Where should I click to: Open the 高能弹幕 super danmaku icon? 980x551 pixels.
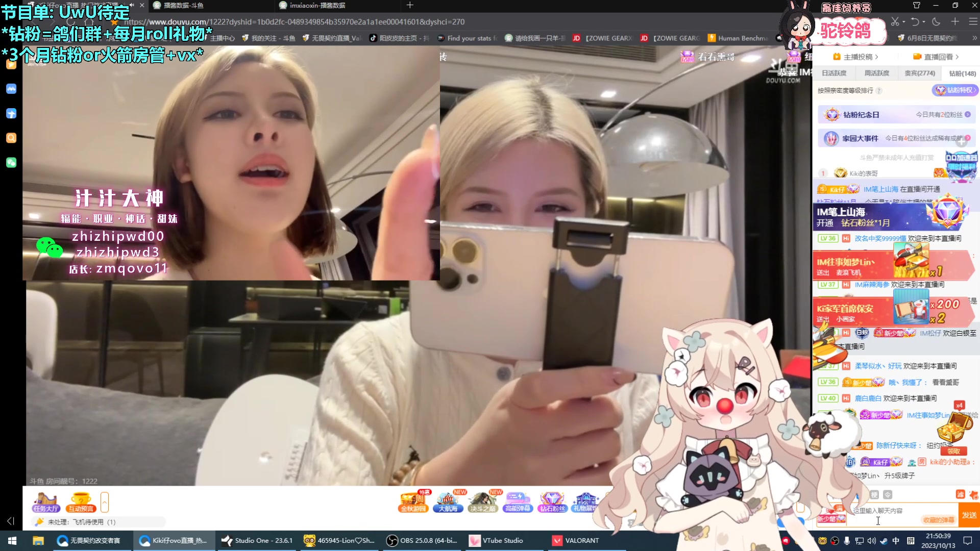[x=518, y=502]
